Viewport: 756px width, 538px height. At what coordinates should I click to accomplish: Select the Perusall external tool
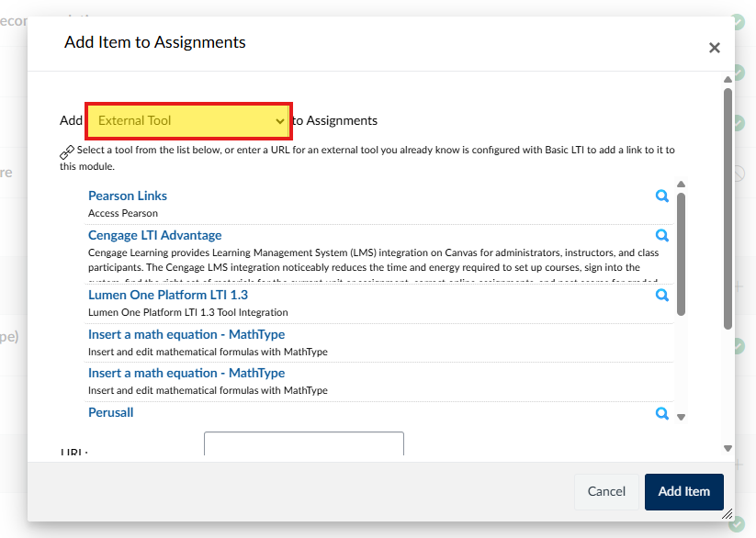click(x=110, y=412)
